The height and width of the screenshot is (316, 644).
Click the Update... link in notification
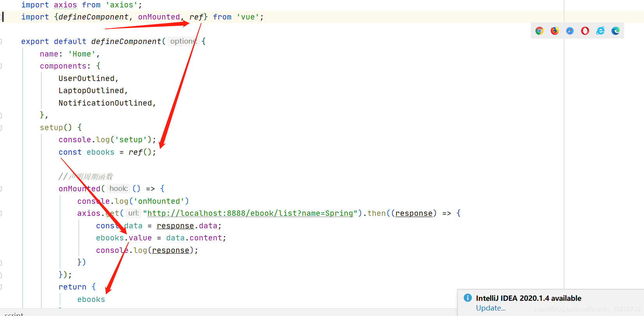coord(491,308)
